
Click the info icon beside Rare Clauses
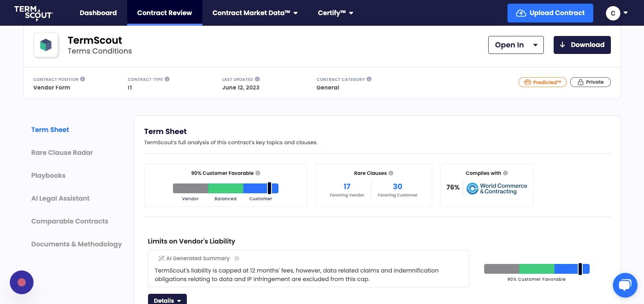tap(391, 173)
